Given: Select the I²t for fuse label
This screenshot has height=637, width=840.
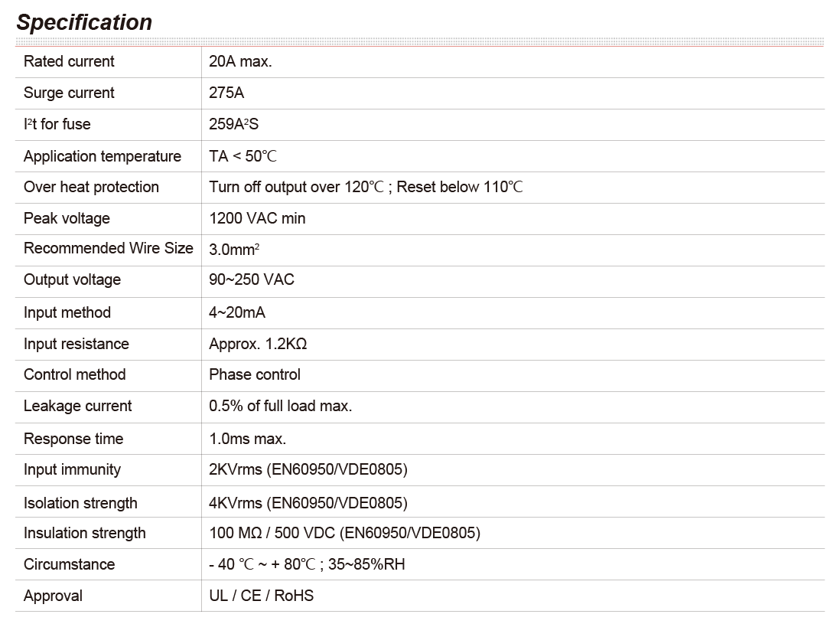Looking at the screenshot, I should pos(57,124).
